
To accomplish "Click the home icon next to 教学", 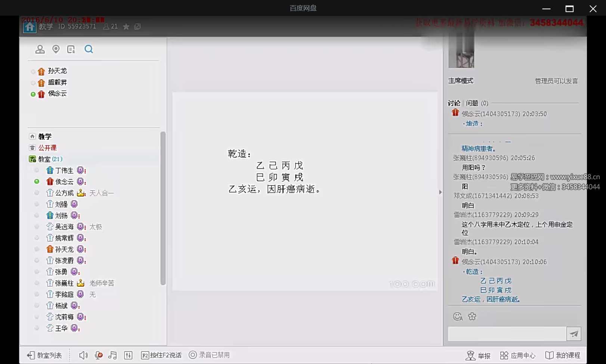I will [x=30, y=26].
